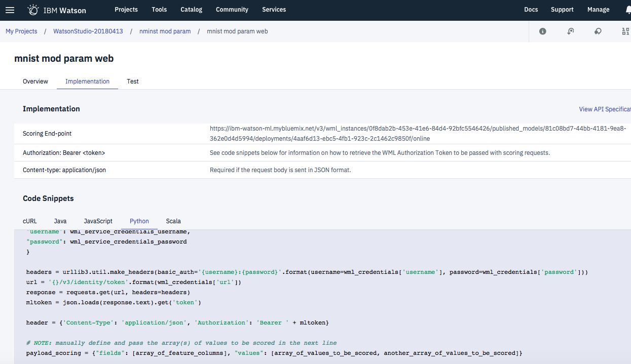This screenshot has width=631, height=364.
Task: Open the hamburger navigation menu
Action: (10, 10)
